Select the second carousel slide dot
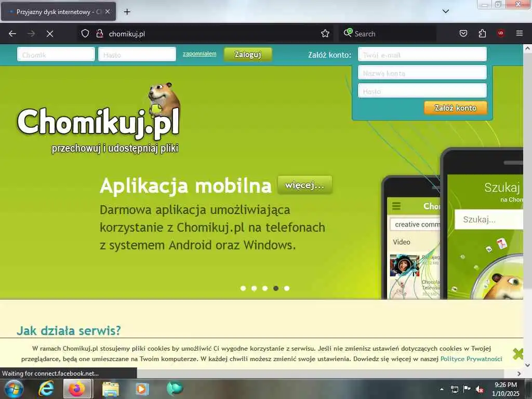The height and width of the screenshot is (399, 532). [254, 288]
